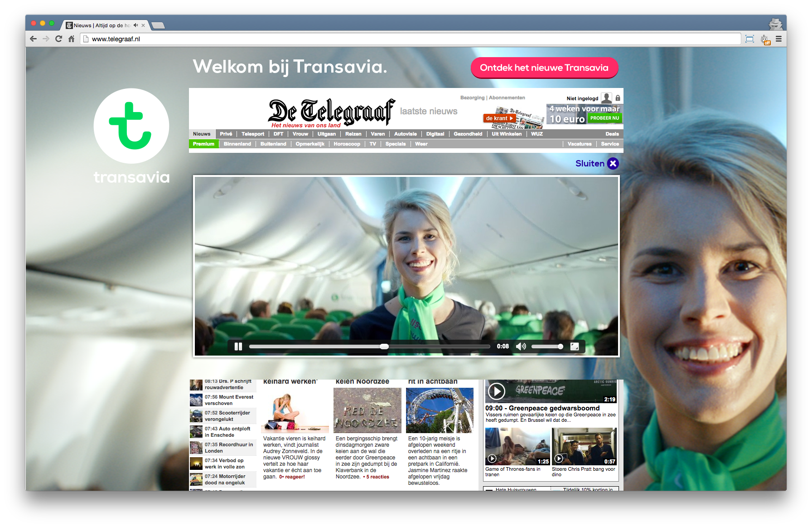812x527 pixels.
Task: Select the green Premium submenu tab
Action: [x=203, y=144]
